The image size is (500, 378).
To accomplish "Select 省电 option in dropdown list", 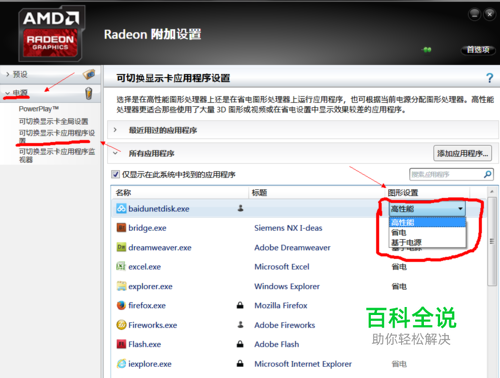I will point(427,232).
